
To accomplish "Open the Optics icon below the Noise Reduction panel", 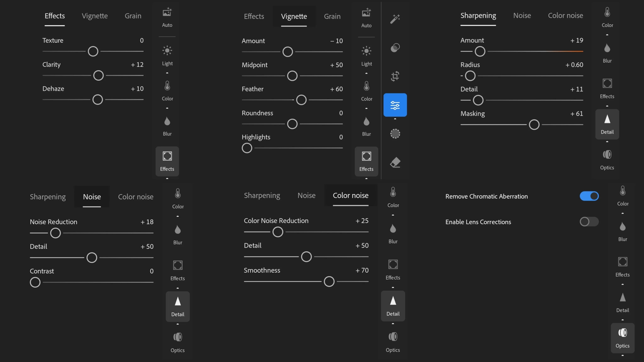I will click(178, 343).
